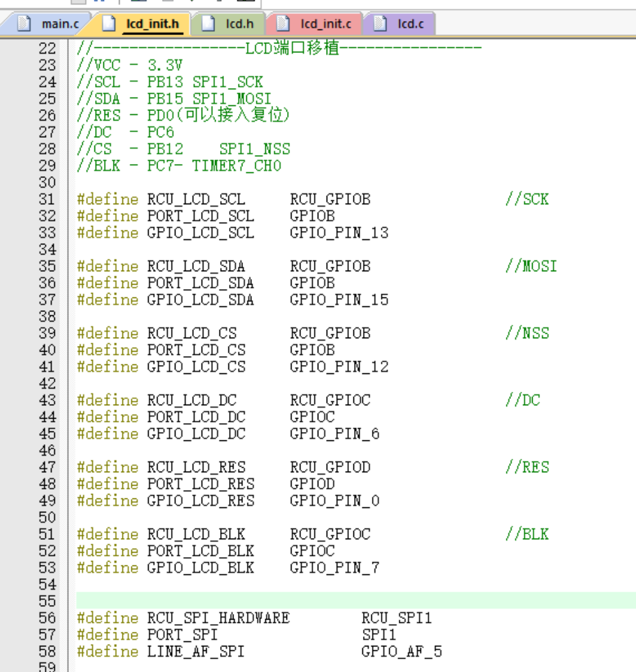Click the 'RCU_GPIOD' value
Viewport: 636px width, 672px height.
[330, 467]
